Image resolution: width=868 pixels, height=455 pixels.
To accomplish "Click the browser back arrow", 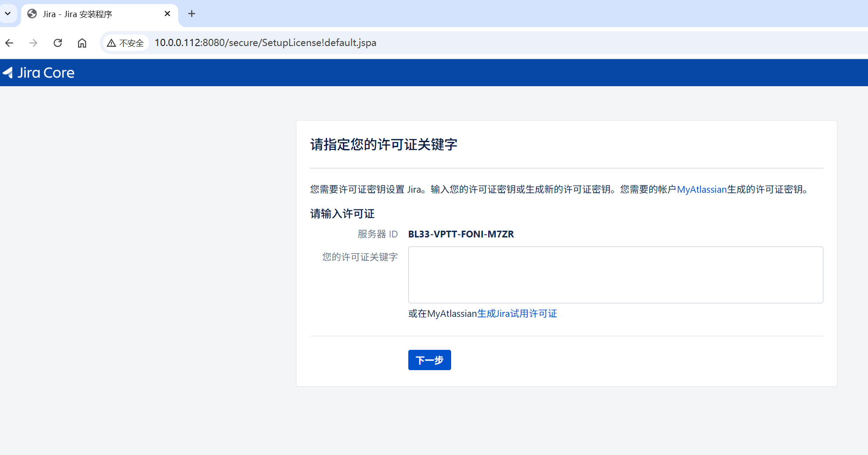I will 9,43.
